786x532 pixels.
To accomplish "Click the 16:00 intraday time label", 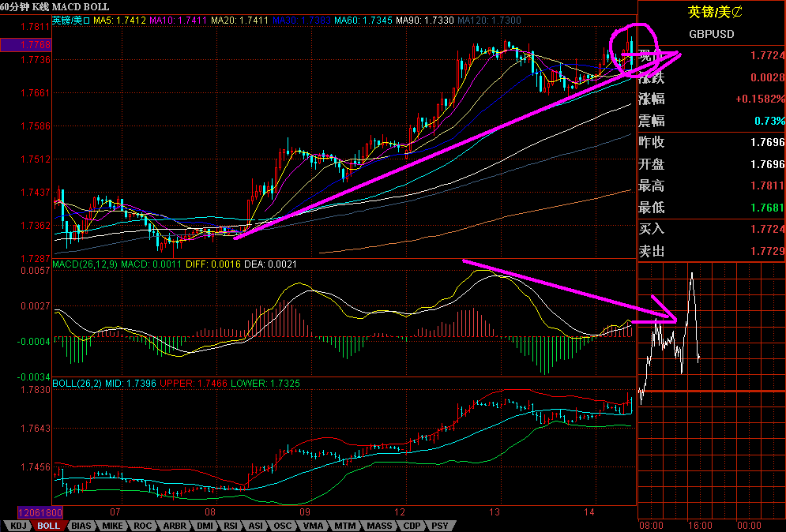I will tap(700, 526).
